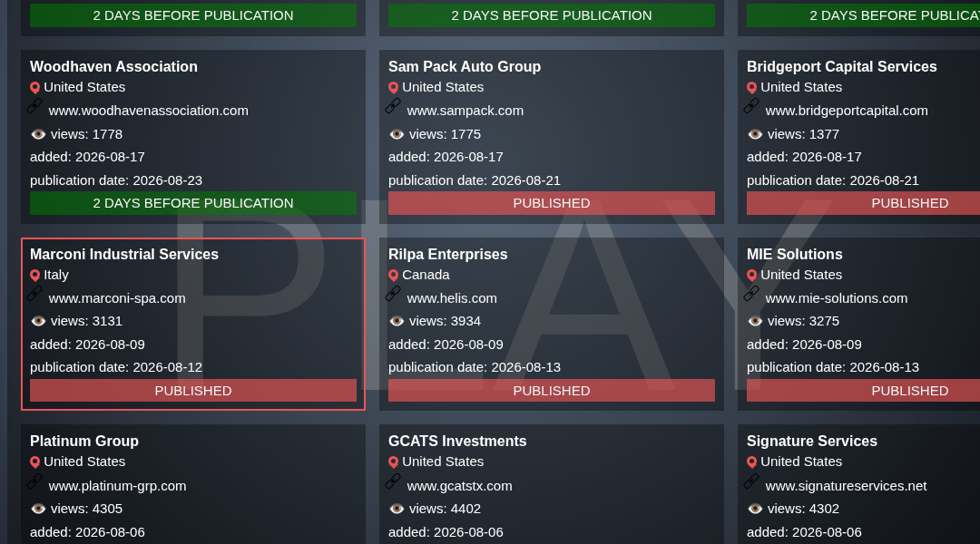Click the www.signatureservices.net URL text

[846, 486]
